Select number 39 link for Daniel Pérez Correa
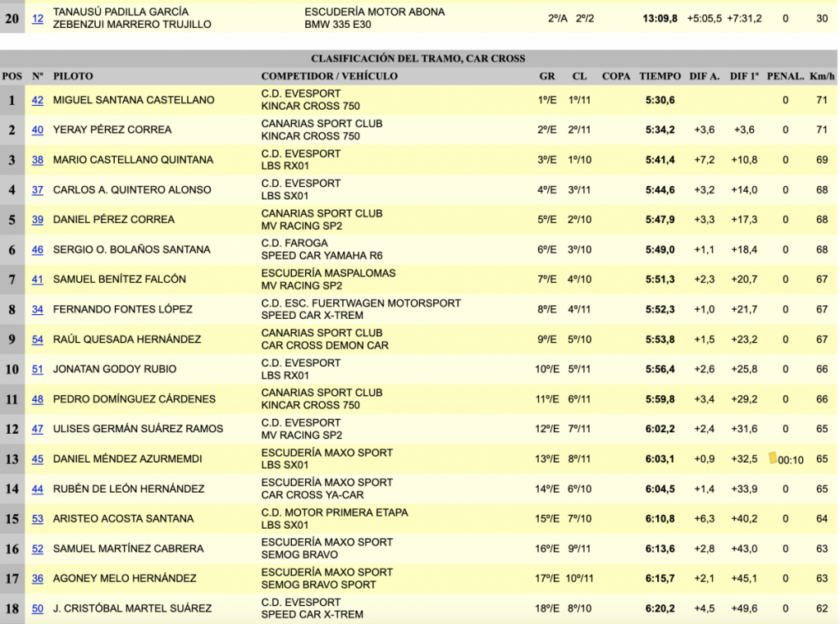The width and height of the screenshot is (840, 624). [x=38, y=220]
